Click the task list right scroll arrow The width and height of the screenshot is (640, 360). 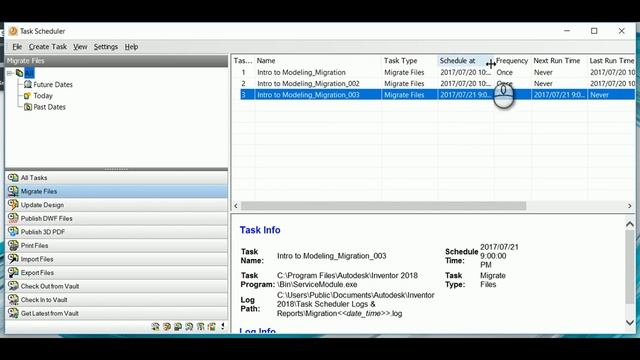(630, 206)
